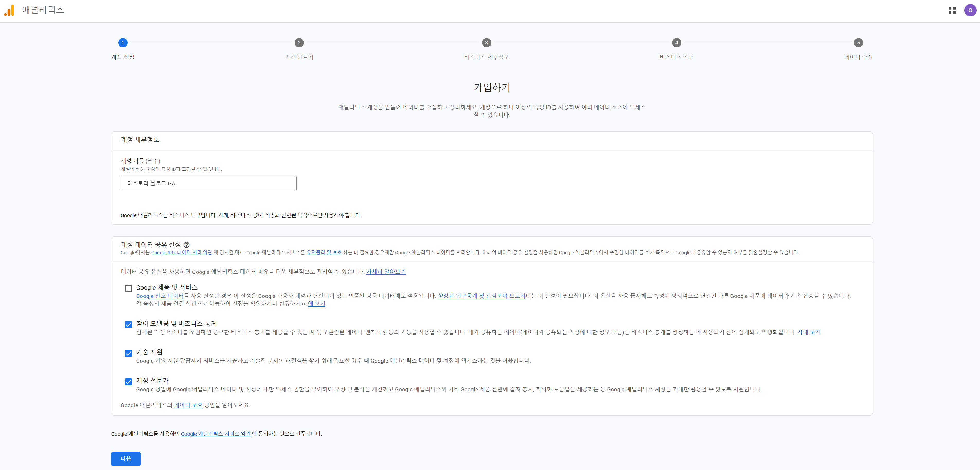Uncheck the 계정 전문가 checkbox
980x470 pixels.
[129, 382]
